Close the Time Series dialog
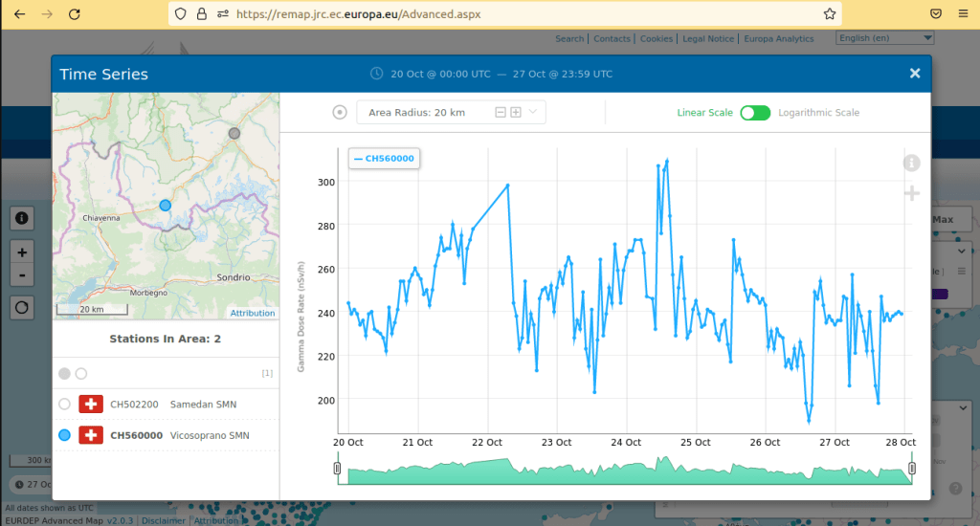The width and height of the screenshot is (980, 526). coord(914,74)
